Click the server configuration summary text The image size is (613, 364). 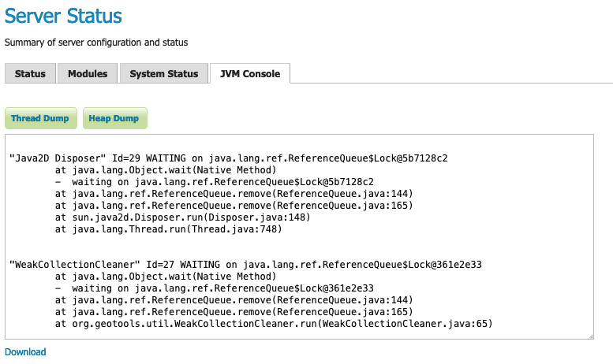pyautogui.click(x=96, y=42)
